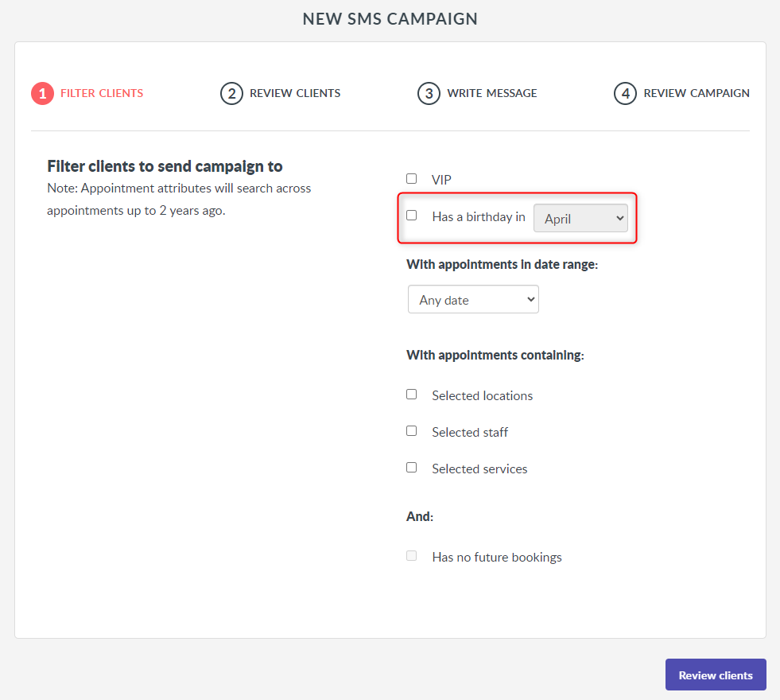Viewport: 780px width, 700px height.
Task: Jump to the Review Campaign step label
Action: point(697,94)
